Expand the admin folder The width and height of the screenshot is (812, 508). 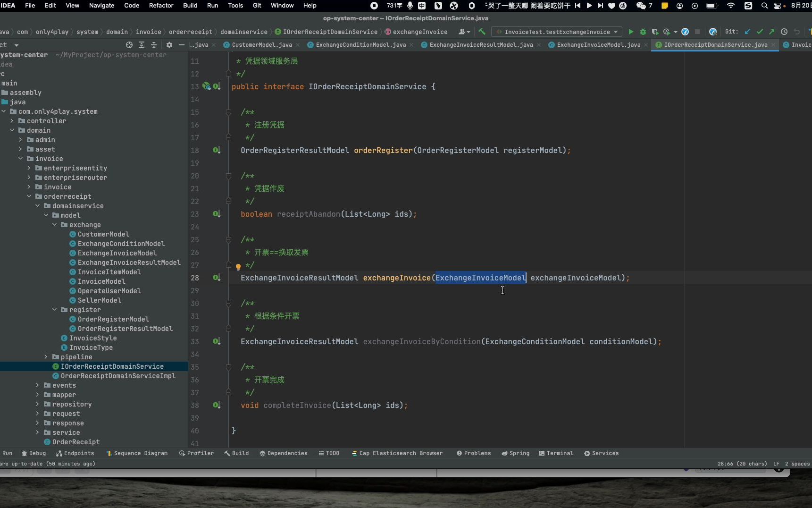[21, 140]
